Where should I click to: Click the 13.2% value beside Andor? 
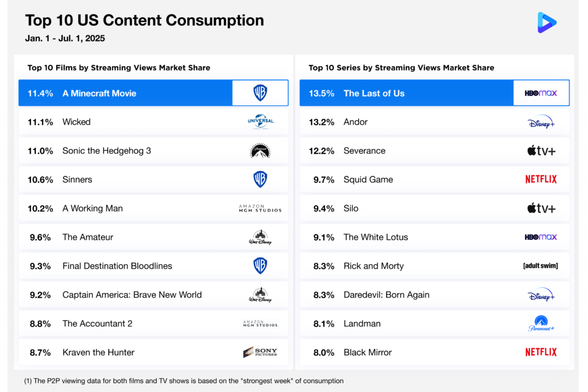click(x=322, y=122)
